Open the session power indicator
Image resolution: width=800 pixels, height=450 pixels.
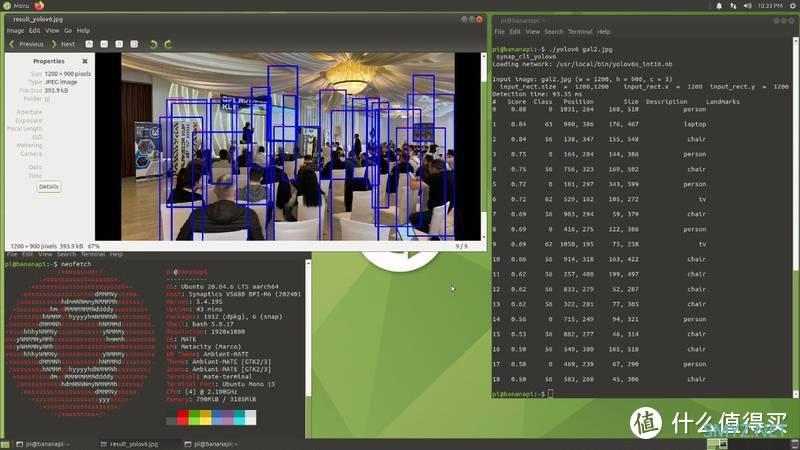[793, 6]
